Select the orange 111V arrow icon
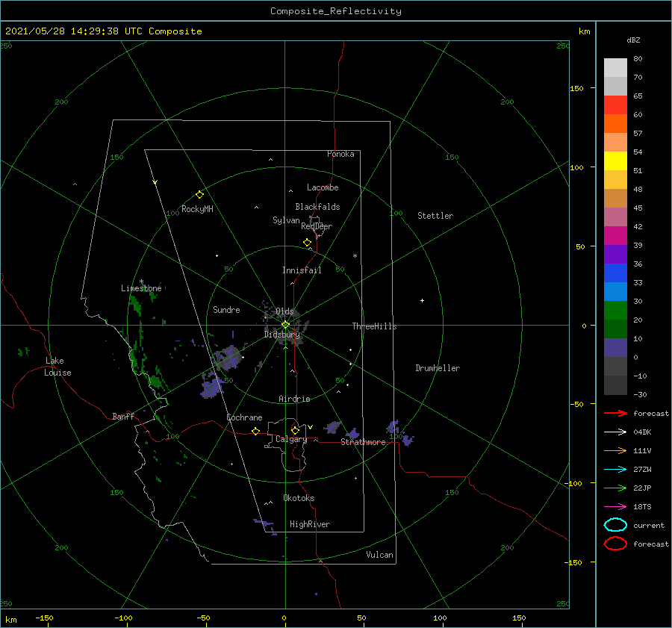Screen dimensions: 672x628 coord(615,450)
